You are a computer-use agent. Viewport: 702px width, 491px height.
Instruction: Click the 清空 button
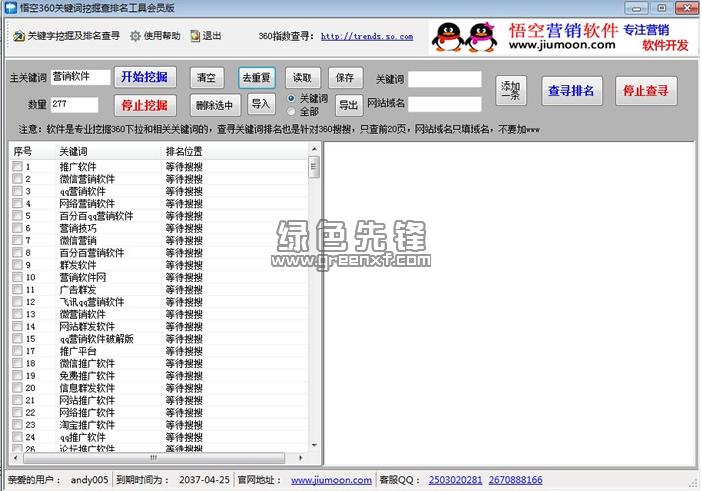207,78
